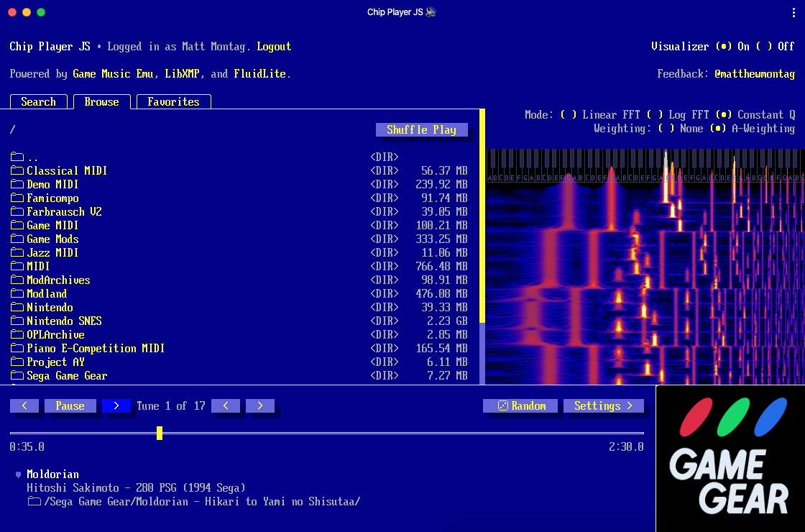Screen dimensions: 805x532
Task: Click the Game Gear logo artwork
Action: [x=730, y=459]
